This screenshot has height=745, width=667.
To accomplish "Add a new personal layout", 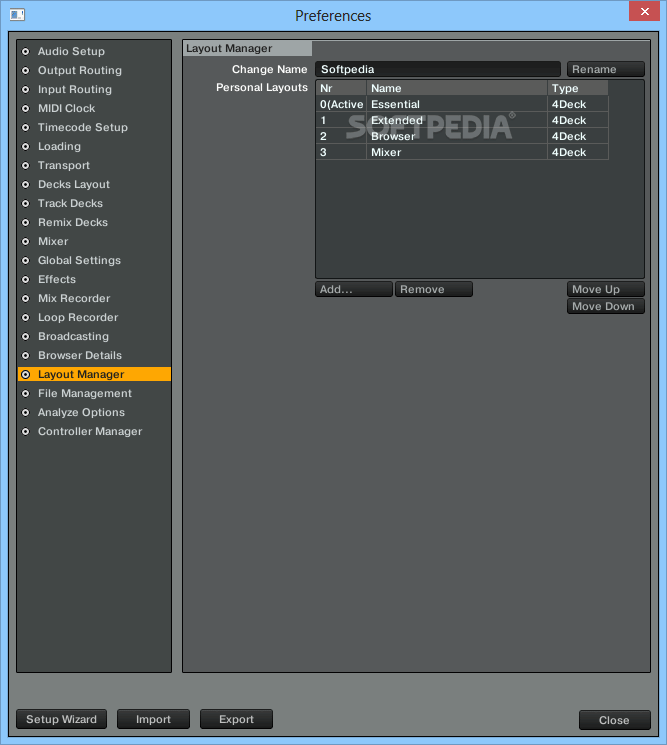I will click(354, 289).
